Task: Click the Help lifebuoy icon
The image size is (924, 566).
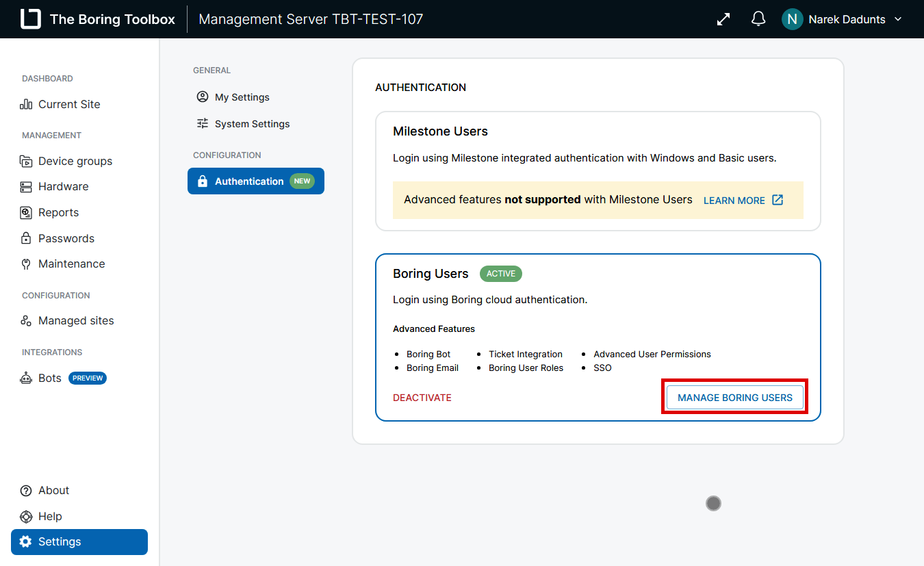Action: click(x=26, y=516)
